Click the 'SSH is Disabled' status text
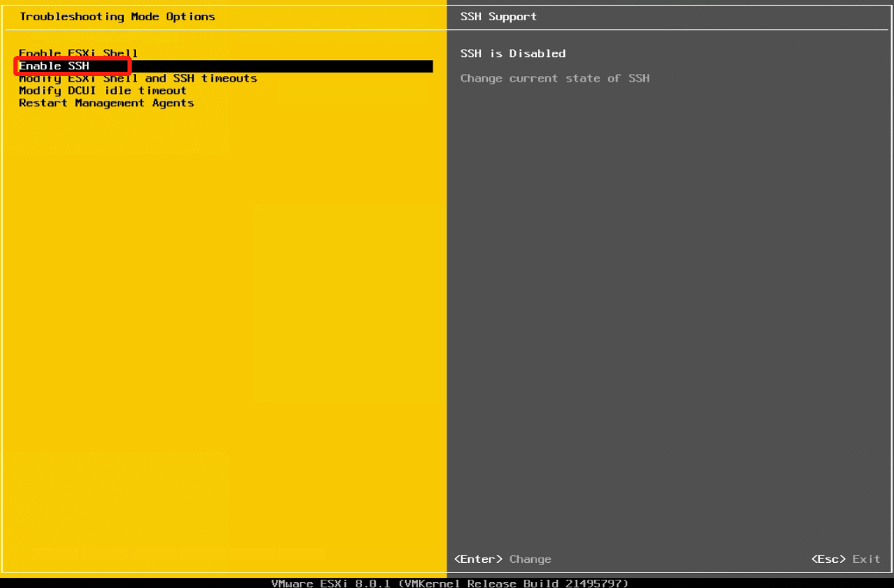 click(x=513, y=54)
